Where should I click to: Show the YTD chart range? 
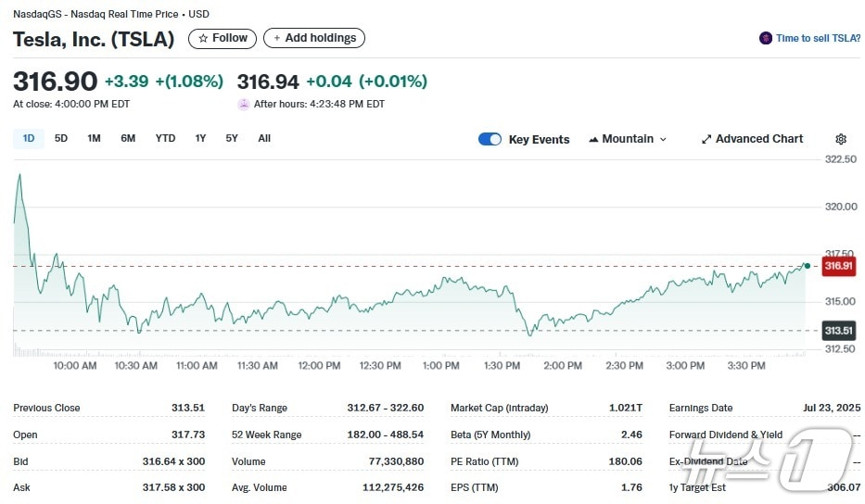pos(165,138)
